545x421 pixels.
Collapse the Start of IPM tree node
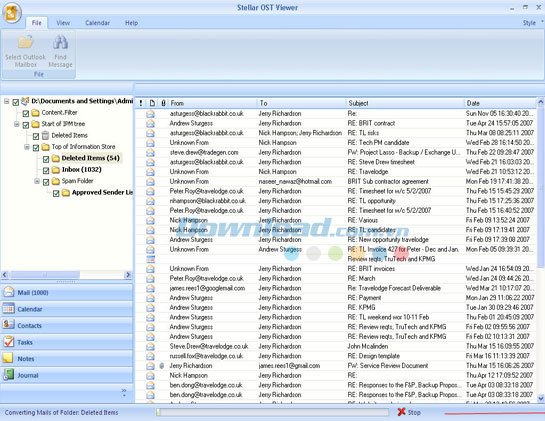pos(17,124)
